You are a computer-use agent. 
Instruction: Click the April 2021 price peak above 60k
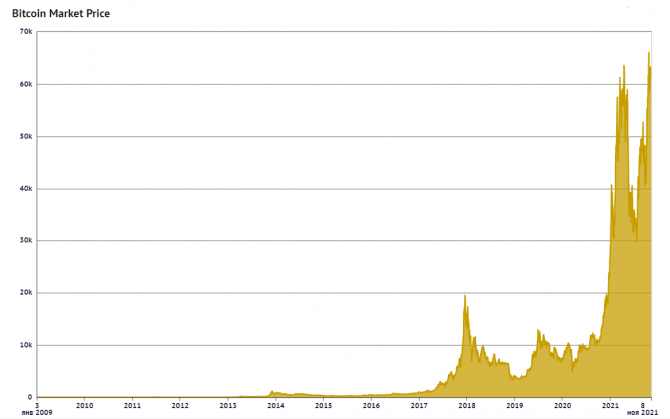tap(624, 66)
